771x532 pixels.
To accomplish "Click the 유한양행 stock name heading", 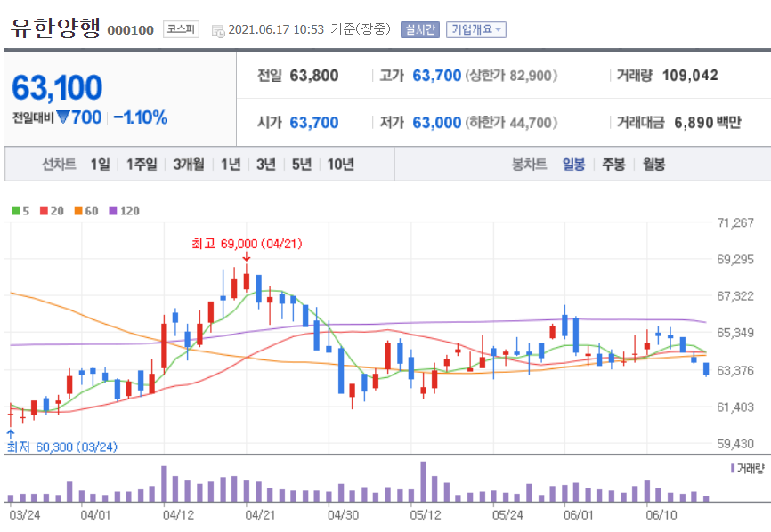I will tap(55, 28).
